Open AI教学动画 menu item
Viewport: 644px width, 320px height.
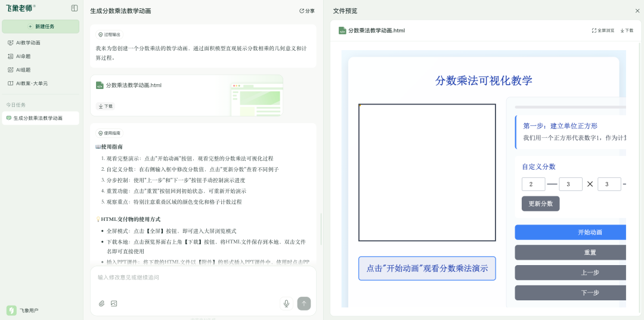pos(28,43)
